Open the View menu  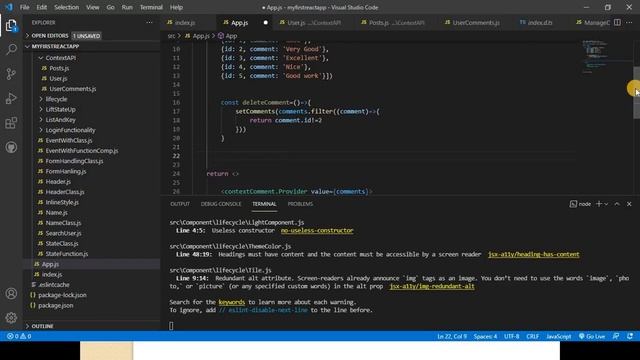[93, 7]
